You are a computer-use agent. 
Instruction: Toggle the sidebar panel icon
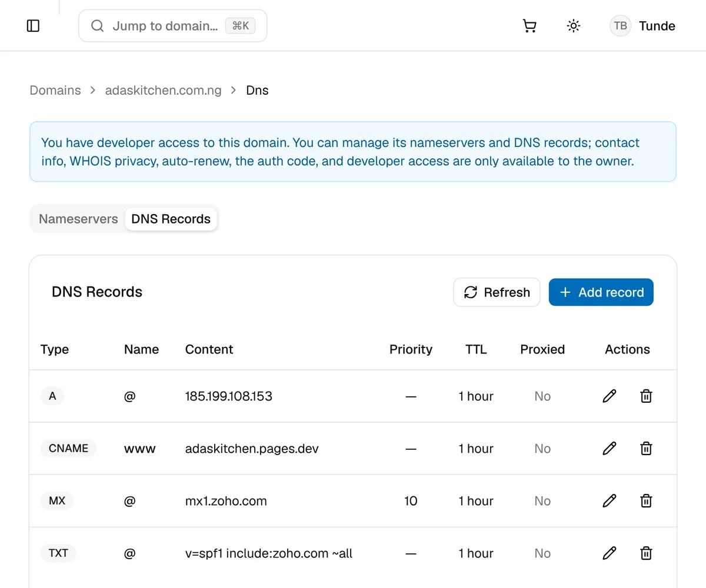tap(34, 26)
